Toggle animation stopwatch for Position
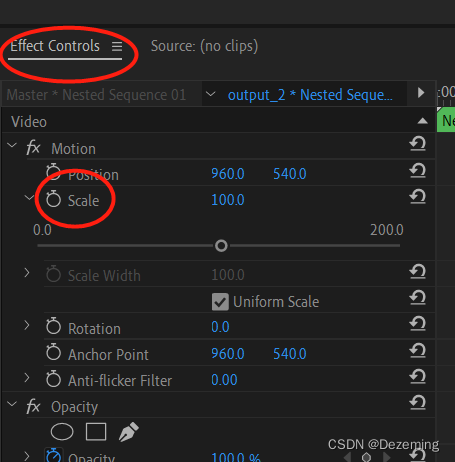 pos(53,172)
